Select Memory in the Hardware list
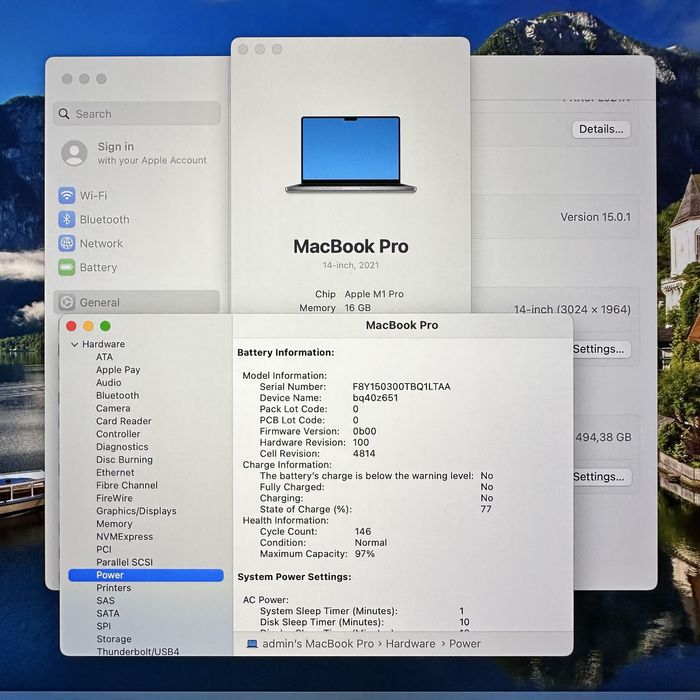700x700 pixels. pos(114,524)
